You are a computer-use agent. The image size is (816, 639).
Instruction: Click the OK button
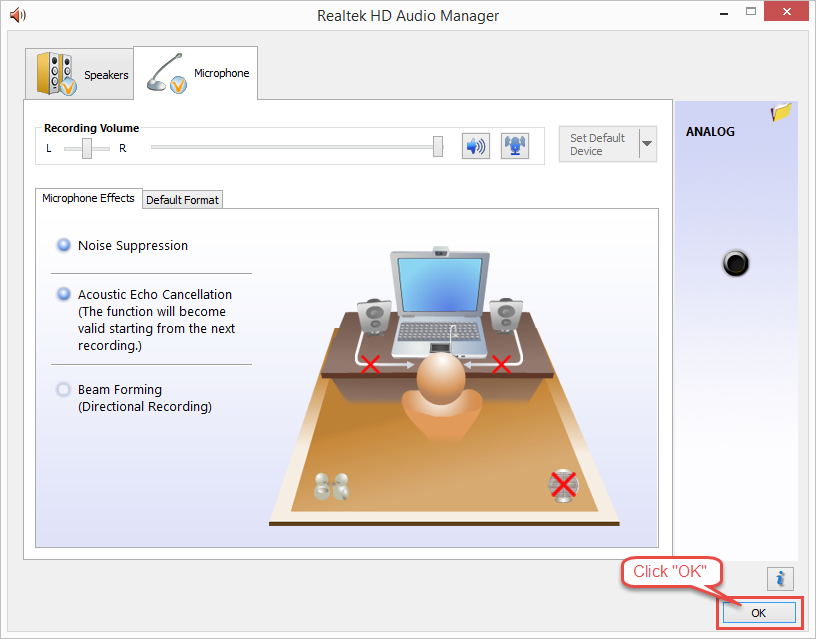click(x=758, y=613)
